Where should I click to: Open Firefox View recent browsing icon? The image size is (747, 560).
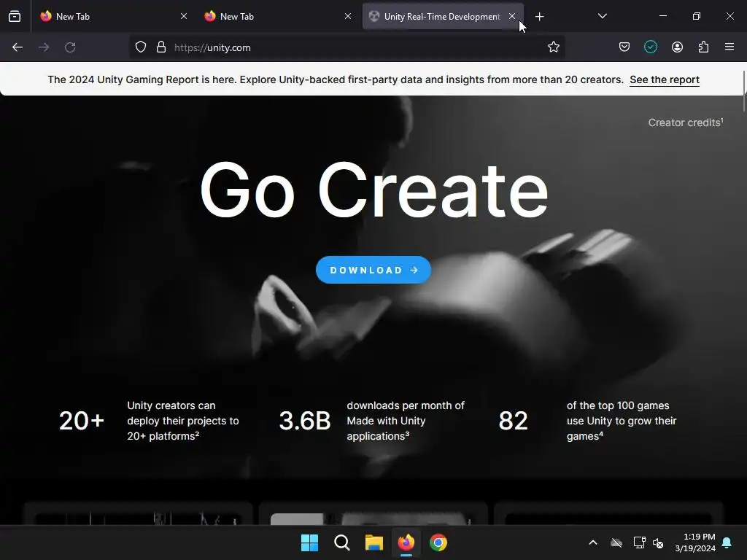(x=15, y=17)
